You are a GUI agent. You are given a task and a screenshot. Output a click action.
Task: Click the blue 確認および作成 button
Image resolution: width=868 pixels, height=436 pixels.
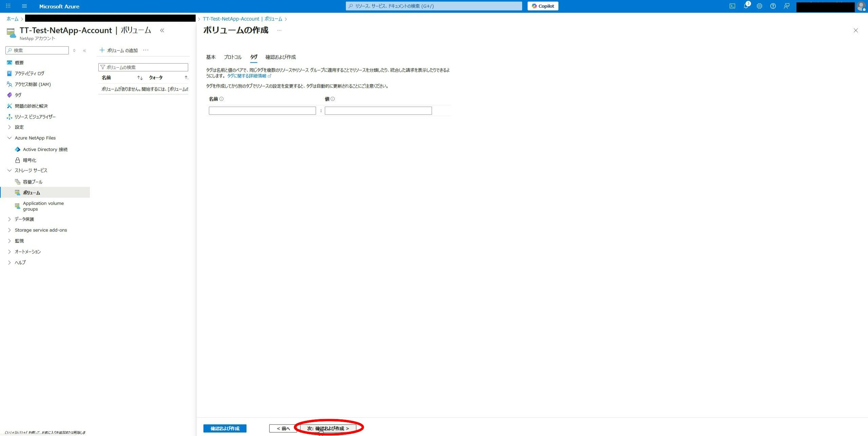[x=225, y=428]
